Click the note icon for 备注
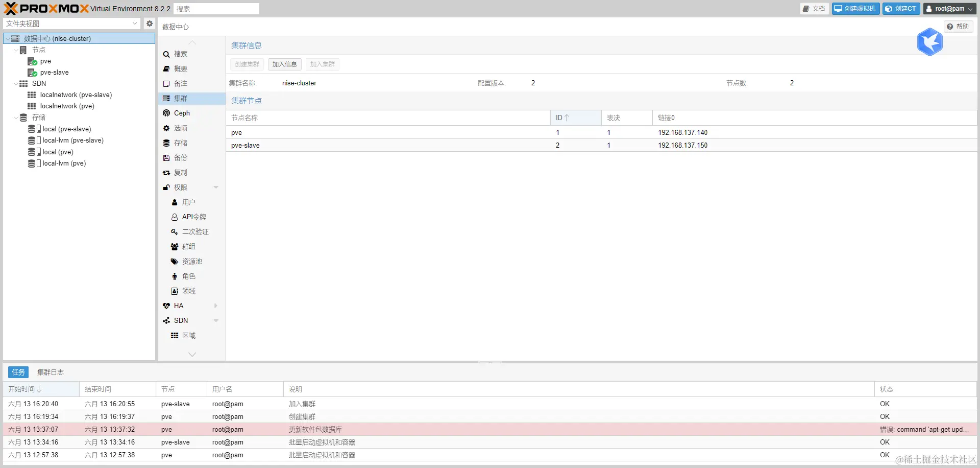Viewport: 980px width, 468px height. [166, 84]
